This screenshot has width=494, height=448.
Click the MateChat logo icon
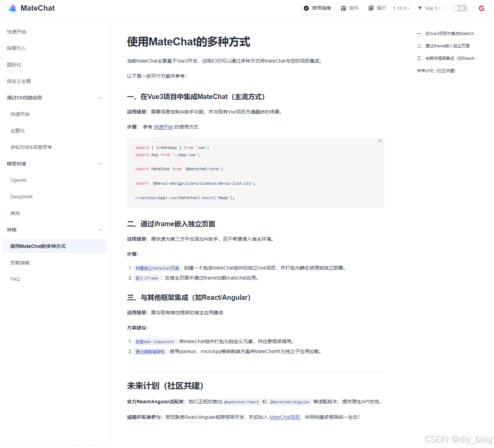[x=12, y=8]
